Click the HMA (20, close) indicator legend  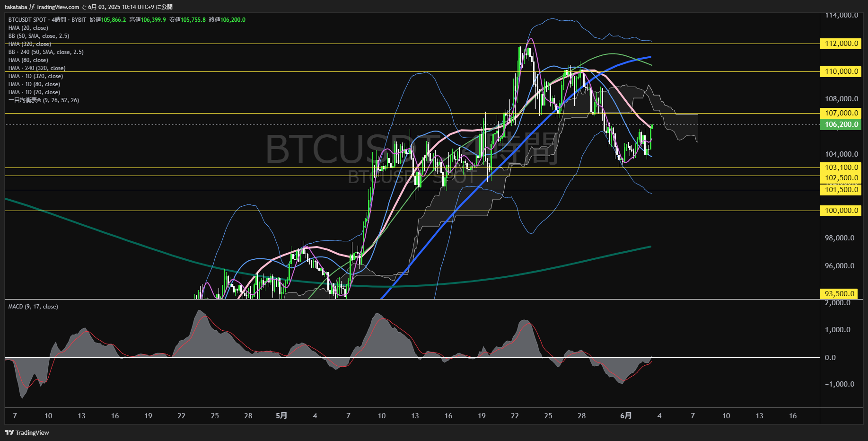(x=28, y=28)
